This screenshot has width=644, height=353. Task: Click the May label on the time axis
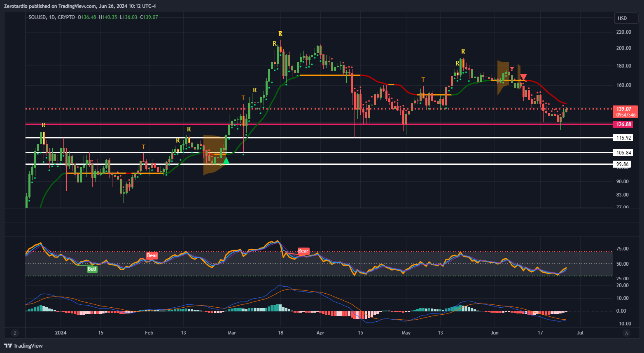pyautogui.click(x=406, y=333)
